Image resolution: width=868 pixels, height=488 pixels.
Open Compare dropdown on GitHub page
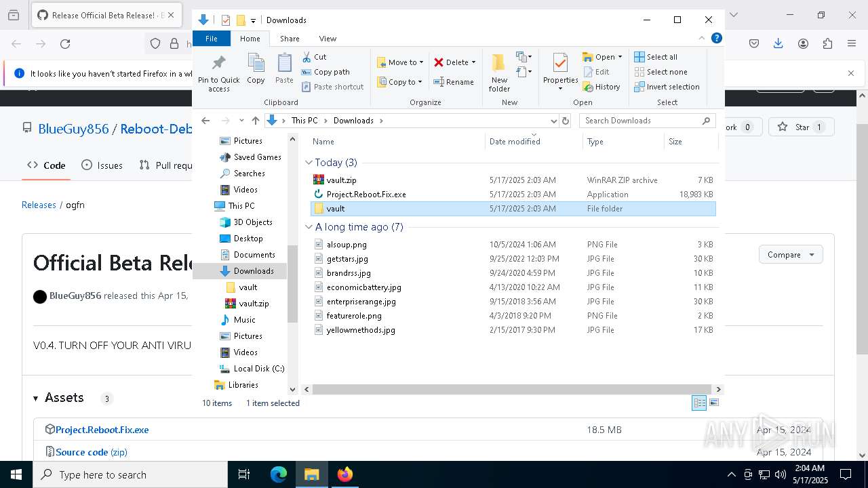tap(791, 255)
